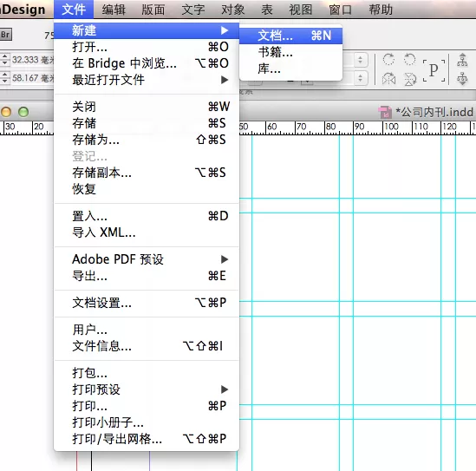Click the green zoom window button
Image resolution: width=476 pixels, height=471 pixels.
click(23, 112)
